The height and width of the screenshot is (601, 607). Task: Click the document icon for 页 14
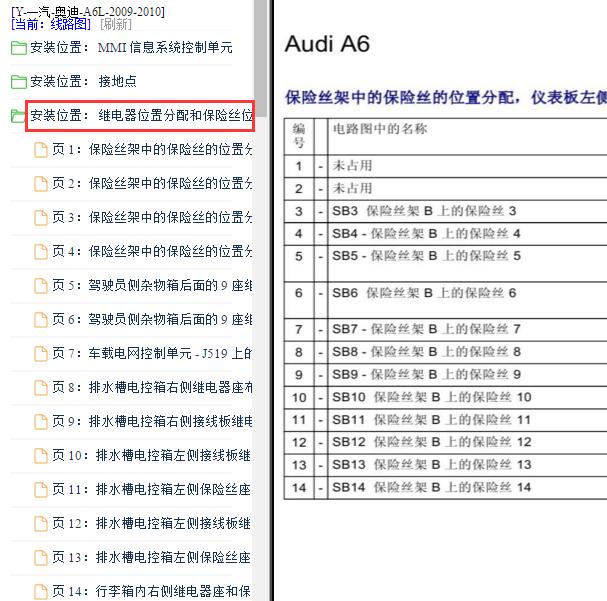point(41,592)
